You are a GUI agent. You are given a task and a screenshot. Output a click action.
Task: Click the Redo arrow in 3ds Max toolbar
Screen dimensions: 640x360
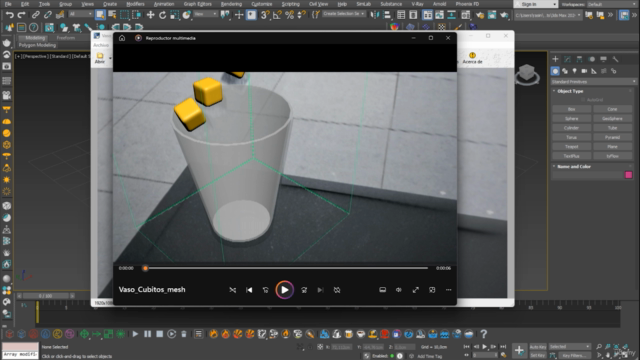21,15
